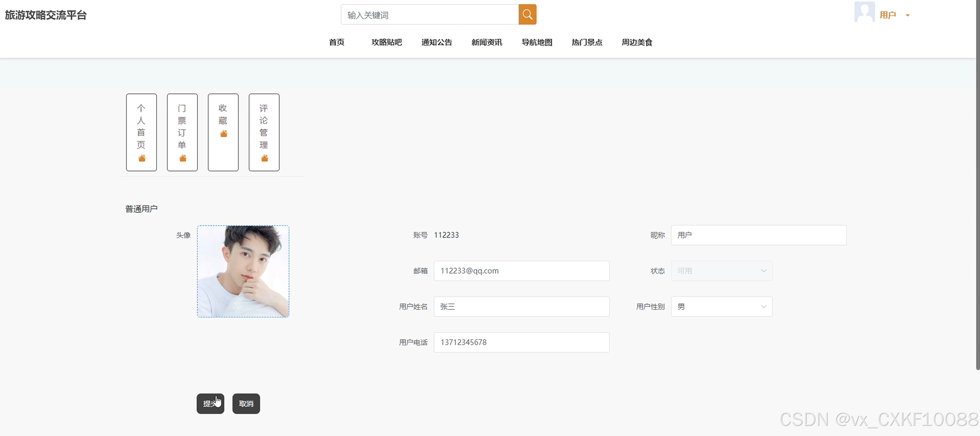Open the 用户 account dropdown arrow
Screen dimensions: 980x436
[x=908, y=15]
